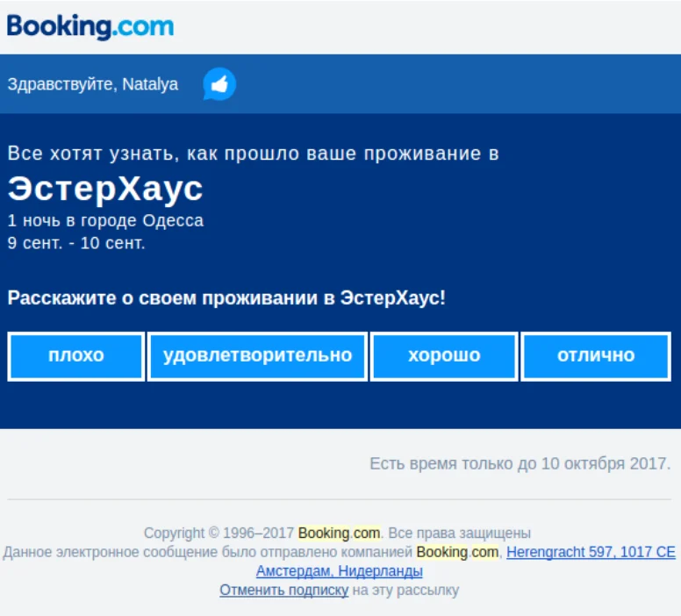
Task: Open the Booking.com link in the sender line
Action: 457,552
